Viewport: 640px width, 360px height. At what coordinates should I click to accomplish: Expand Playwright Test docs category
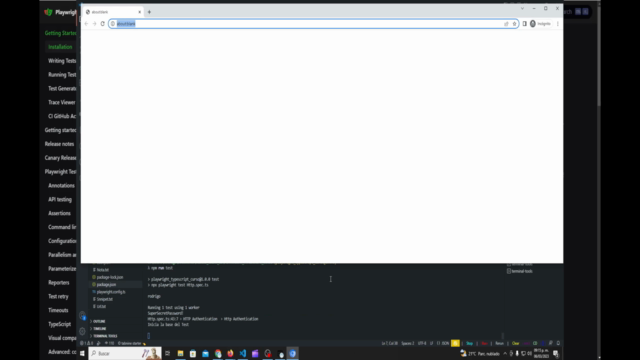point(60,172)
